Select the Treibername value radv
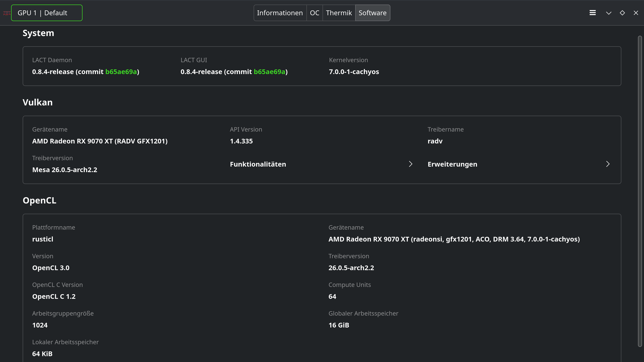 (x=435, y=141)
